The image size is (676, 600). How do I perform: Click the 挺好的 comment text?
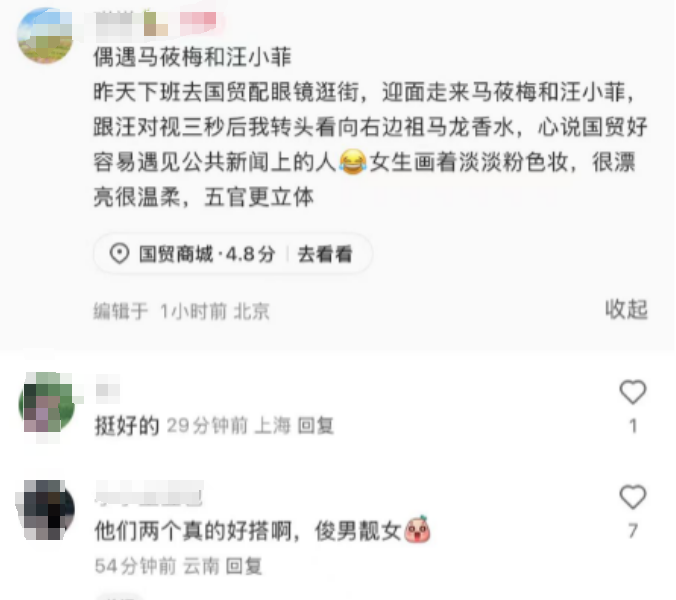[127, 426]
